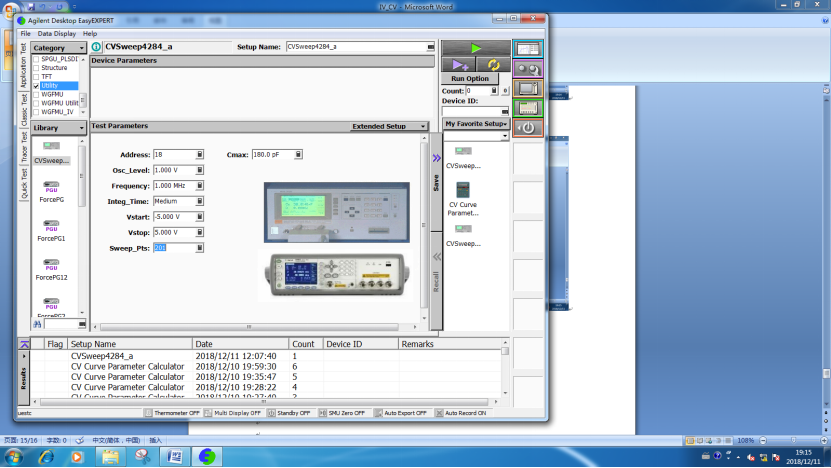
Task: Select the CVSweep library item icon
Action: (x=51, y=146)
